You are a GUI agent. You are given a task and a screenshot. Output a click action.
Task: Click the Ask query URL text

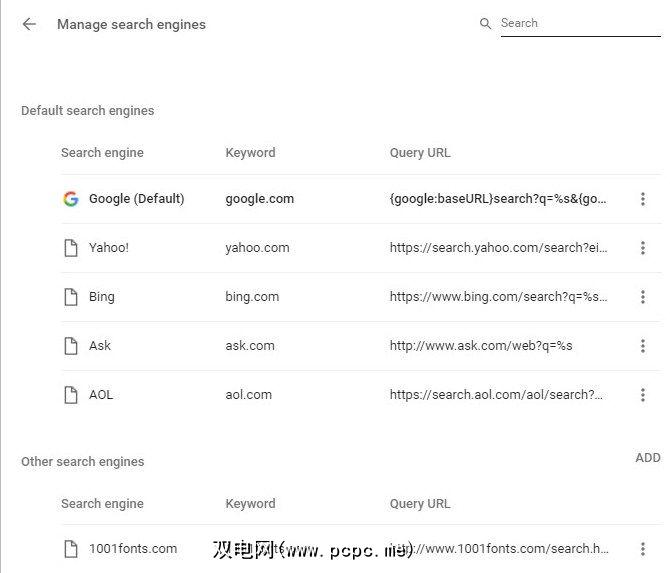point(480,346)
